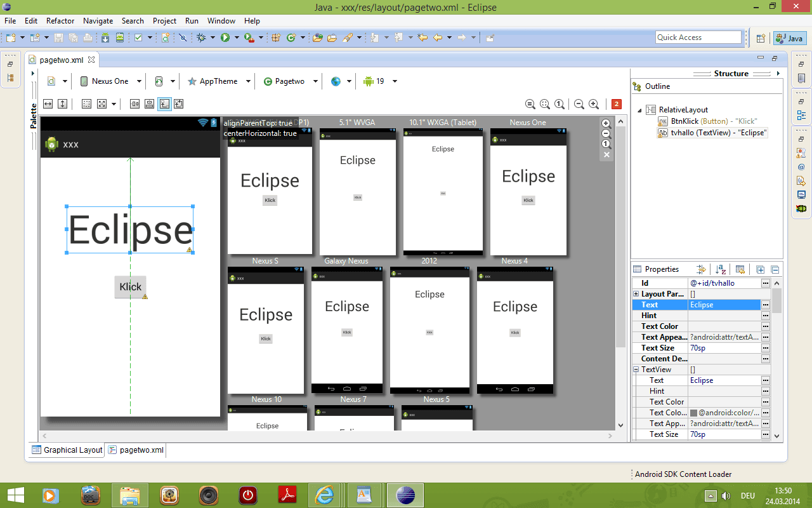Sort properties alphabetically icon
Image resolution: width=812 pixels, height=508 pixels.
[721, 269]
